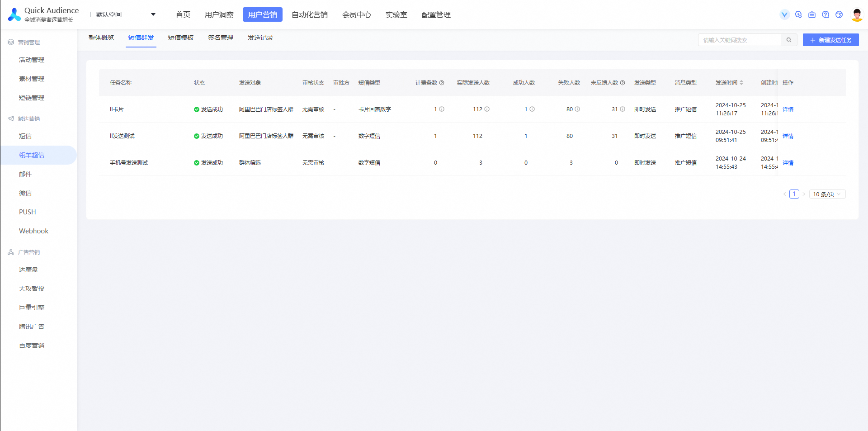The height and width of the screenshot is (431, 868).
Task: Open 天攻智投 in sidebar
Action: (32, 289)
